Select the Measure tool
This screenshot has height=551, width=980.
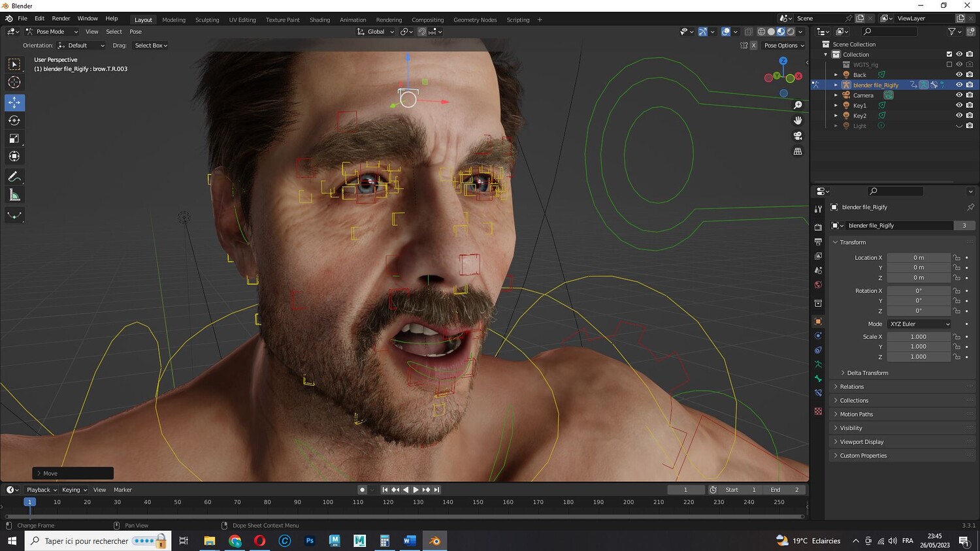[x=14, y=195]
